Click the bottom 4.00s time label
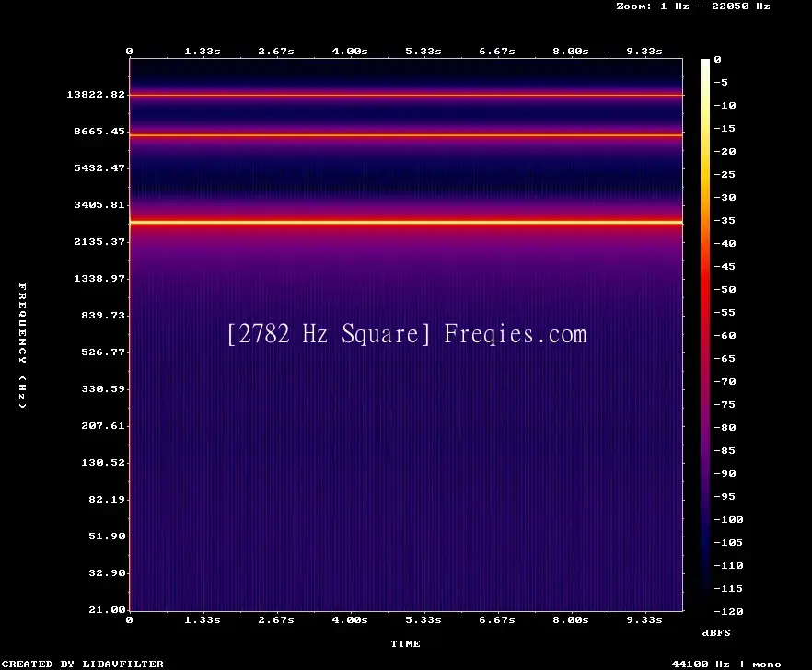812x670 pixels. tap(350, 619)
